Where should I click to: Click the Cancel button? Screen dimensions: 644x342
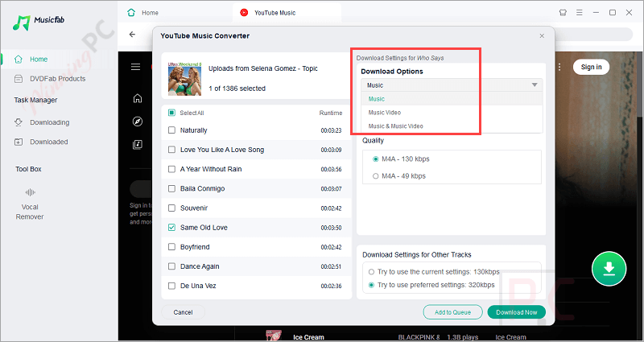(x=184, y=312)
